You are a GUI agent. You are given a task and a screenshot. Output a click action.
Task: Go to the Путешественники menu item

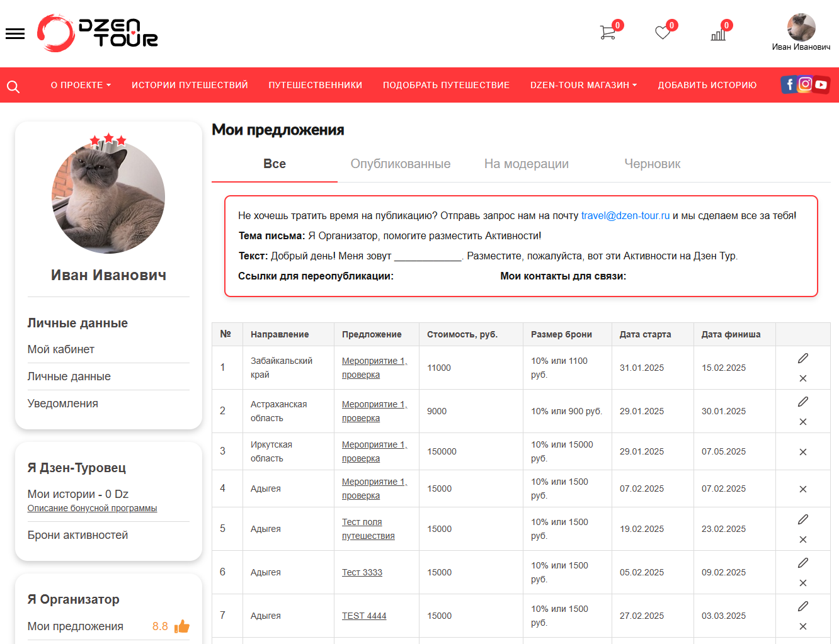pyautogui.click(x=315, y=85)
